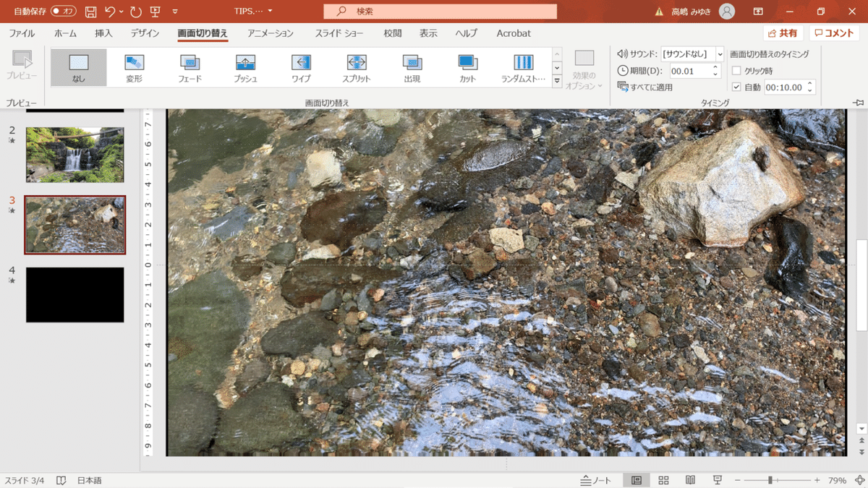Switch to the 校閲 tab

[x=393, y=33]
